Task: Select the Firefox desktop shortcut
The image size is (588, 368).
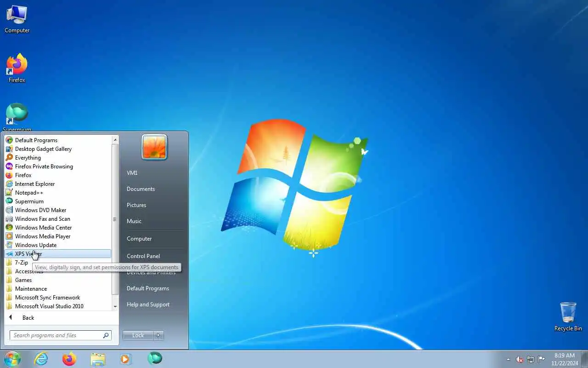Action: tap(17, 68)
